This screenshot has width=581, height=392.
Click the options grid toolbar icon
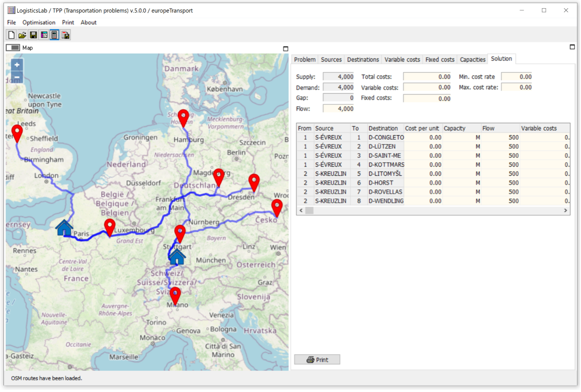[44, 35]
